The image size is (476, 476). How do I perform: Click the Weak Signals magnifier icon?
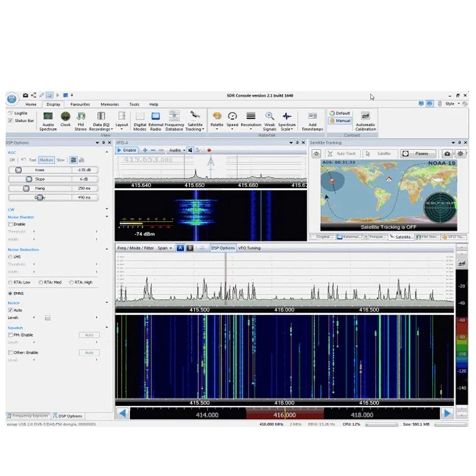tap(270, 118)
